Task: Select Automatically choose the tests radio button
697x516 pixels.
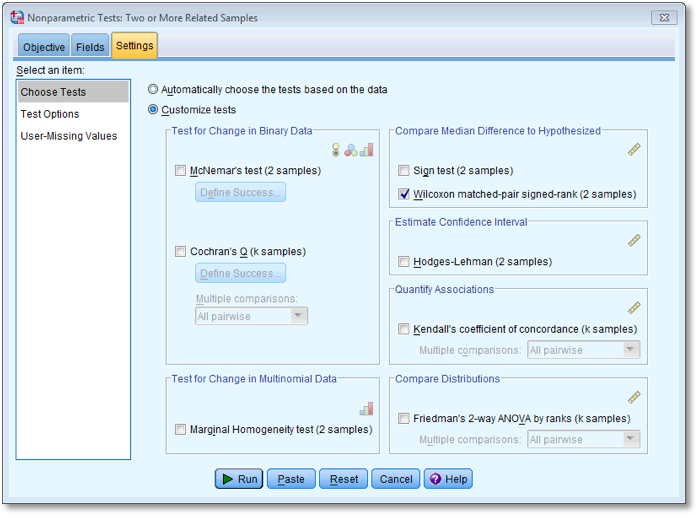Action: tap(153, 89)
